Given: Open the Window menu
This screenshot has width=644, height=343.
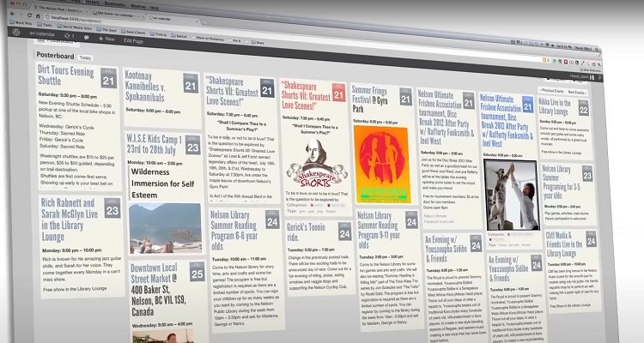Looking at the screenshot, I should [137, 6].
